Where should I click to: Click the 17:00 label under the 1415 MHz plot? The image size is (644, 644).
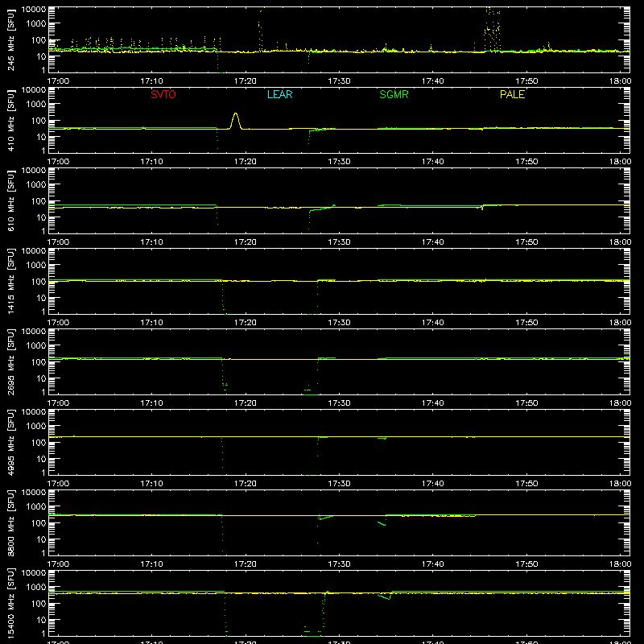point(58,323)
